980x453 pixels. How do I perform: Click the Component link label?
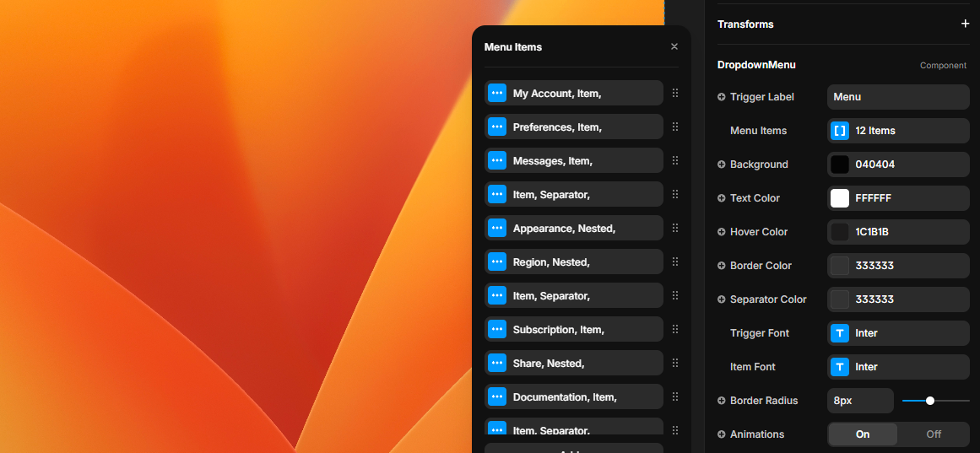[x=943, y=66]
